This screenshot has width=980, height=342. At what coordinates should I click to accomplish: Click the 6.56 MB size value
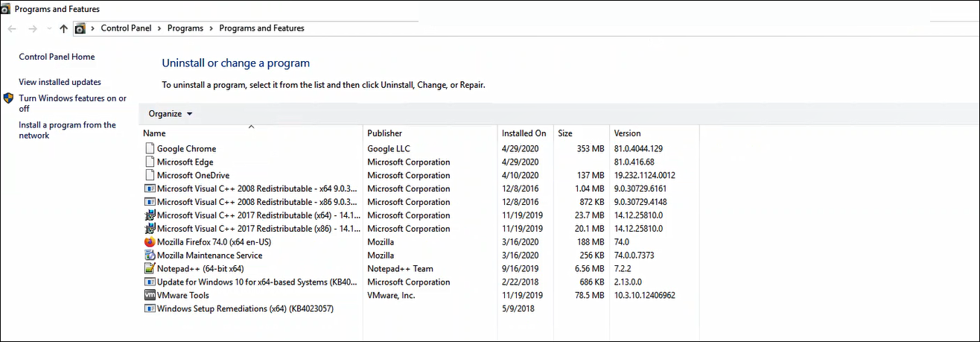click(588, 269)
